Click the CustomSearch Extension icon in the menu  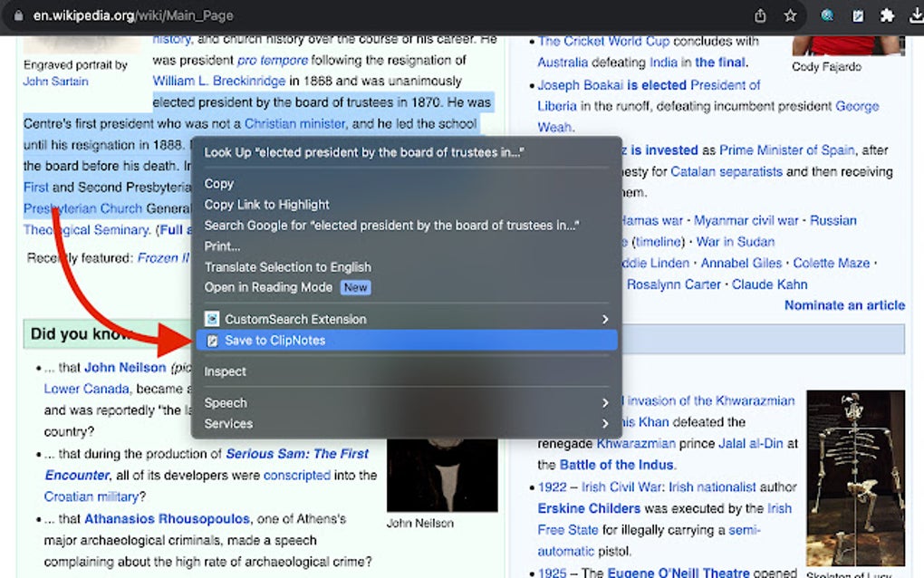[x=211, y=319]
